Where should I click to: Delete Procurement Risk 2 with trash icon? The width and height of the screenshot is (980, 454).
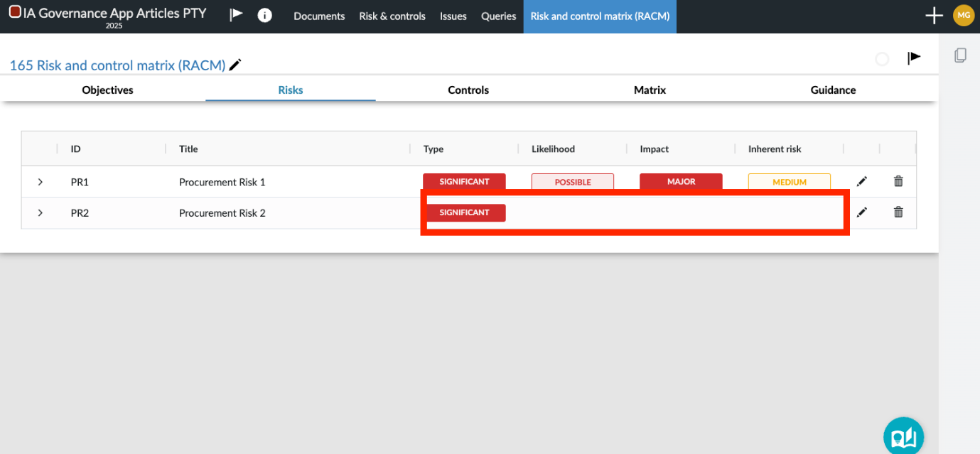point(898,212)
